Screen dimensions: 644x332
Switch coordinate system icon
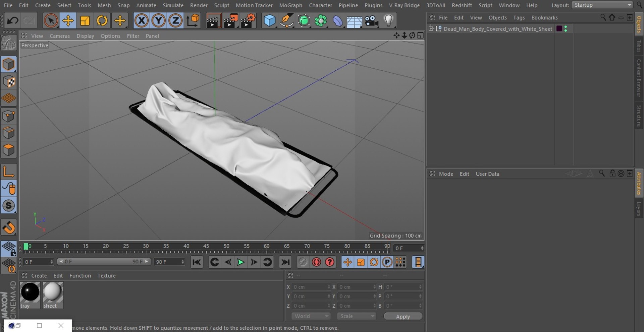(193, 21)
